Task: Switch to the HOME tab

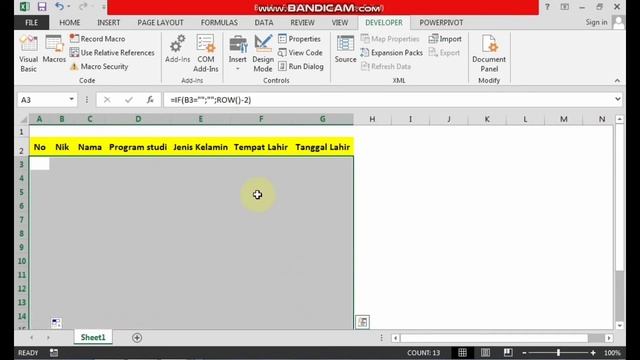Action: pos(69,22)
